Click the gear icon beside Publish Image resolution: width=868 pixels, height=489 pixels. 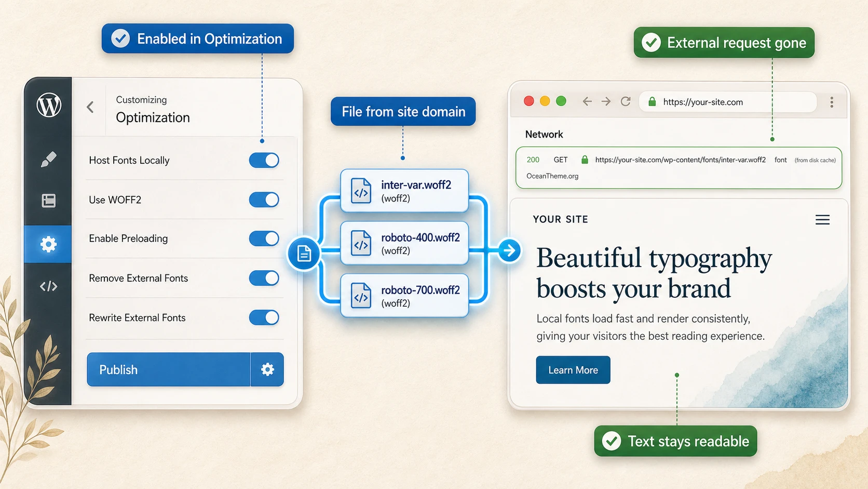267,369
